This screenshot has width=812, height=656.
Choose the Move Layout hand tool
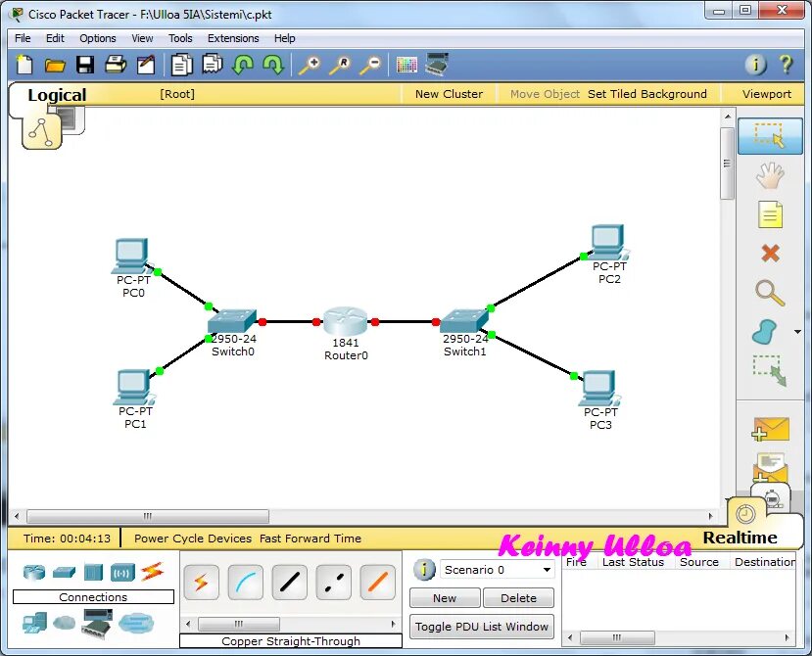tap(770, 175)
